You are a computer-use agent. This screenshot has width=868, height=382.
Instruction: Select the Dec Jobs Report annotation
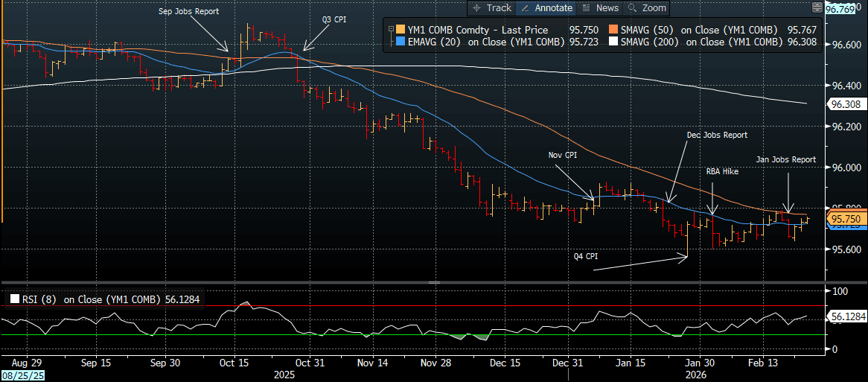(716, 135)
